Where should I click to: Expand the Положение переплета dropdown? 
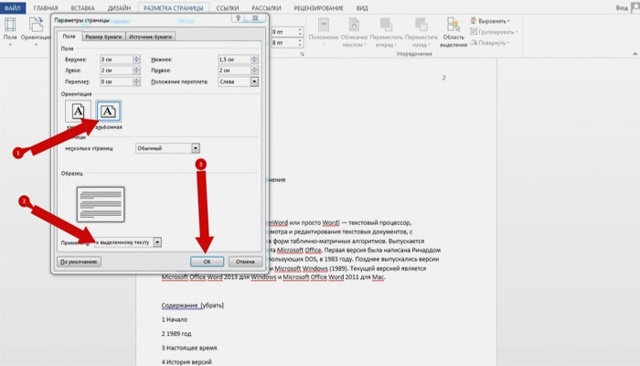254,82
